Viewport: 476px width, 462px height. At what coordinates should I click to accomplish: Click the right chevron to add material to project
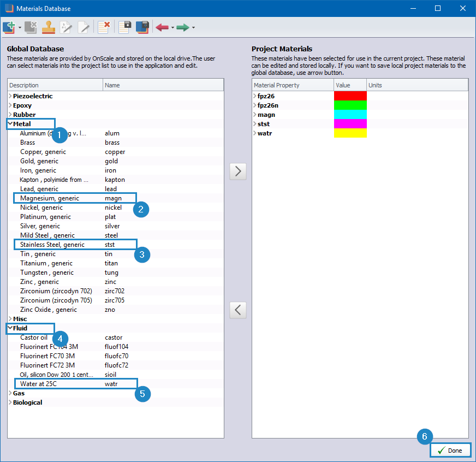point(238,171)
